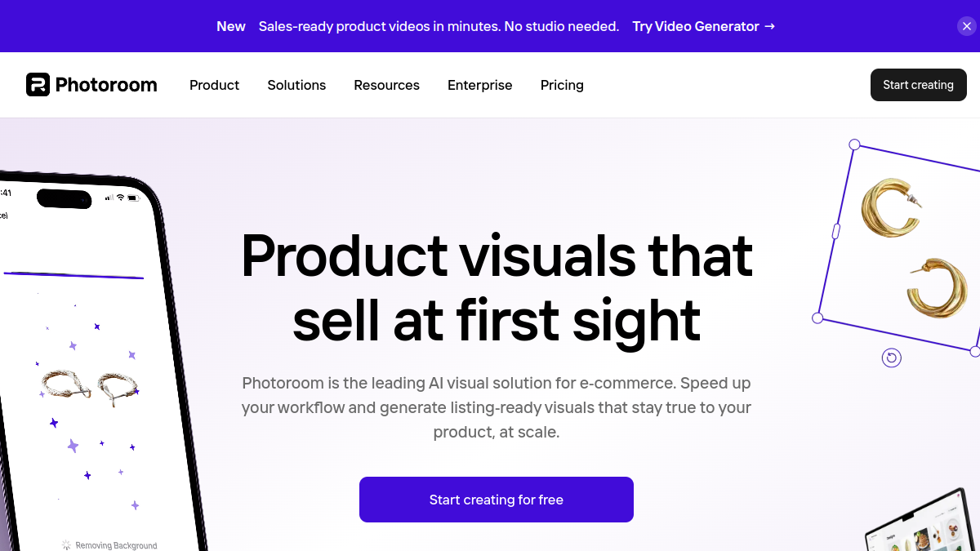Open the Pricing page
Image resolution: width=980 pixels, height=551 pixels.
pyautogui.click(x=562, y=85)
